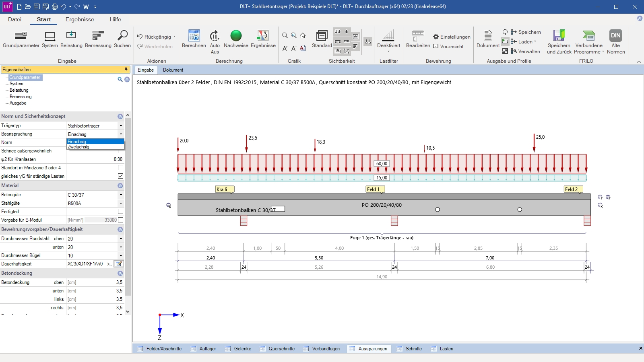Open the Bemessung ribbon tool
The image size is (644, 362).
98,36
